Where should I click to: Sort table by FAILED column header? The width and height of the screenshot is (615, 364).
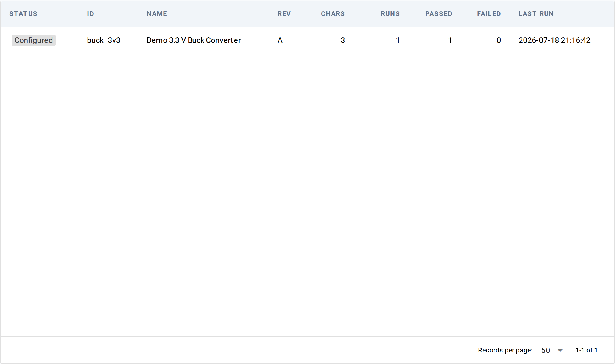[x=489, y=14]
